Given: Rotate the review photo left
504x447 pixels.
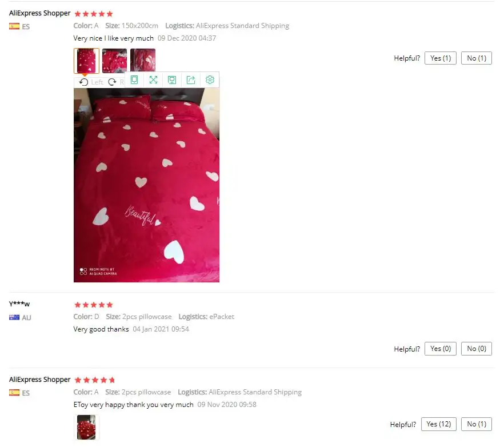Looking at the screenshot, I should [91, 82].
